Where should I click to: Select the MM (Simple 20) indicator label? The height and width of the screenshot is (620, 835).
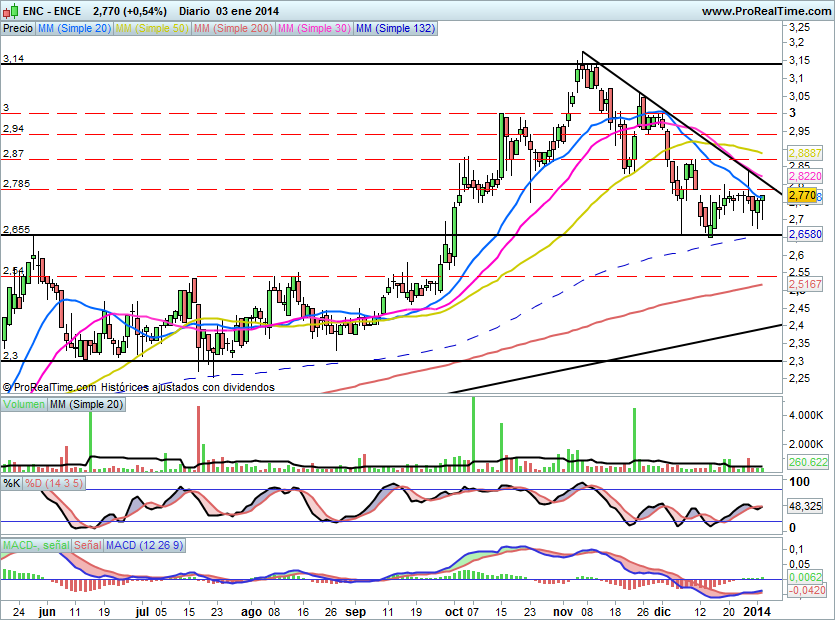tap(74, 29)
